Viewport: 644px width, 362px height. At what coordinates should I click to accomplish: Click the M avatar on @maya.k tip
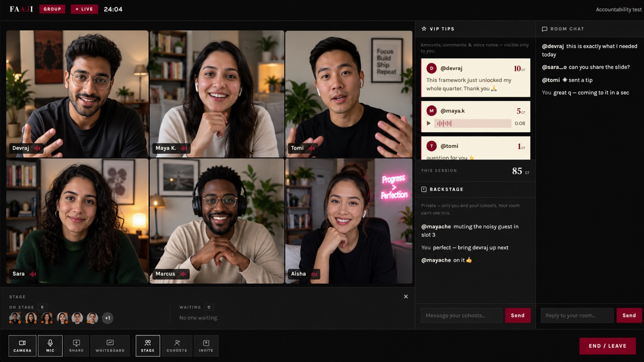431,111
